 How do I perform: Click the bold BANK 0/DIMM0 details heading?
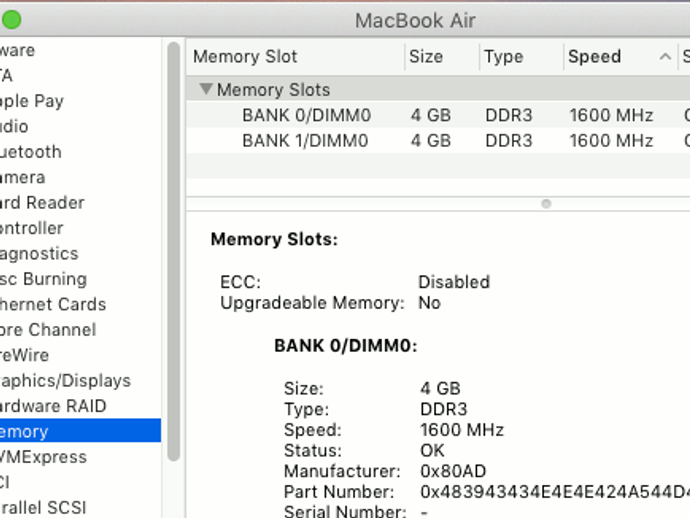click(x=345, y=346)
